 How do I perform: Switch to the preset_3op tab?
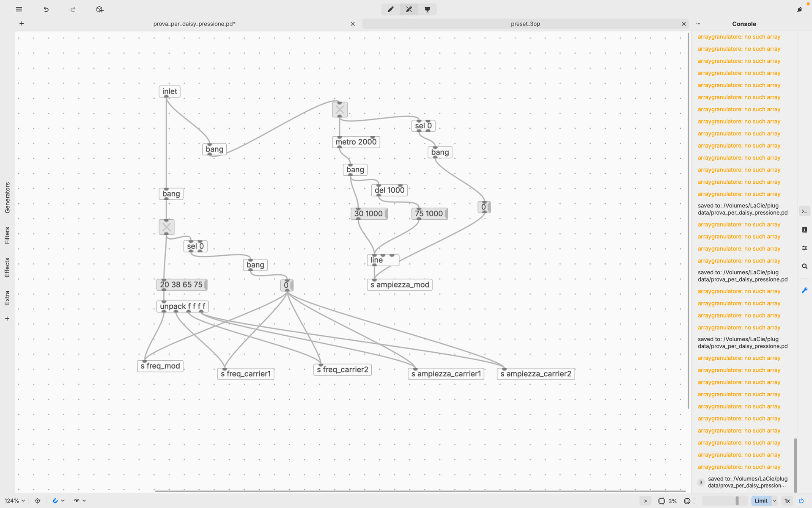(525, 24)
